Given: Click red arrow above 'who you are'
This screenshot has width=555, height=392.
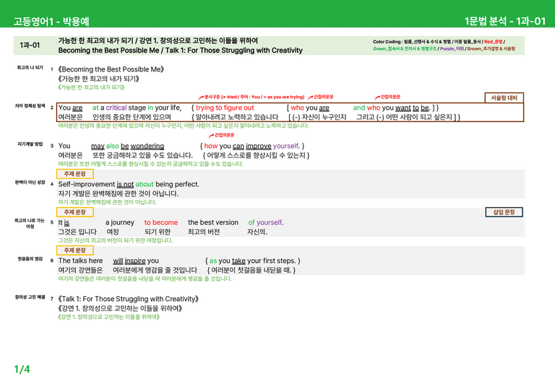Looking at the screenshot, I should (x=311, y=97).
